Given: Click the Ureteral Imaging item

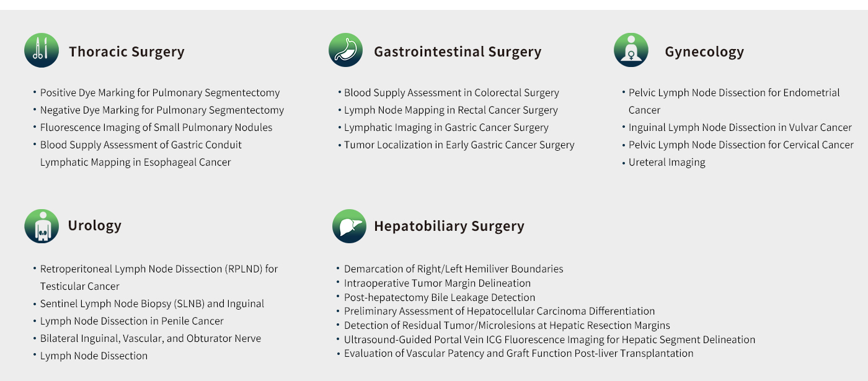Looking at the screenshot, I should click(667, 162).
